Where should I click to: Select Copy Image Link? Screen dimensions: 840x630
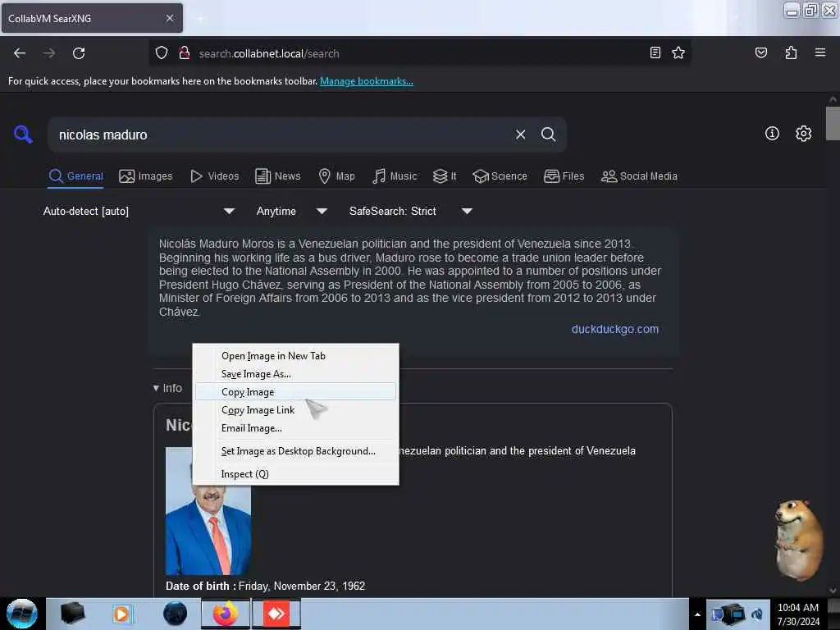295,410
